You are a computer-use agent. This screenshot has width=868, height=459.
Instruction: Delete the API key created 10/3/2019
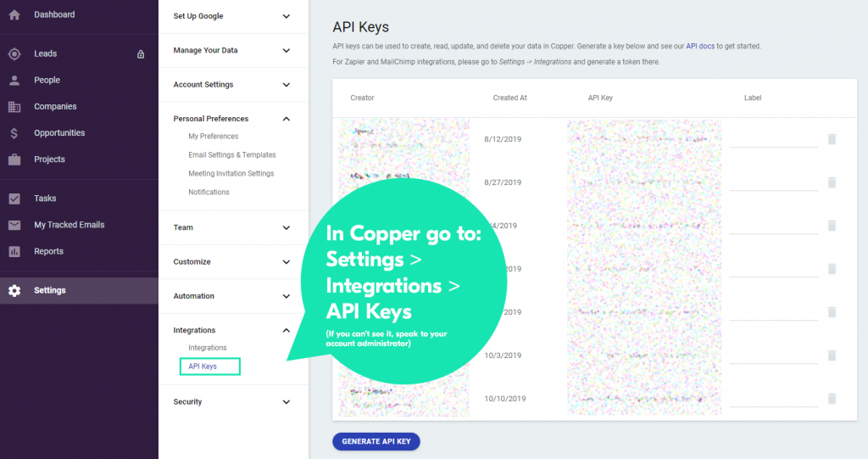point(832,355)
